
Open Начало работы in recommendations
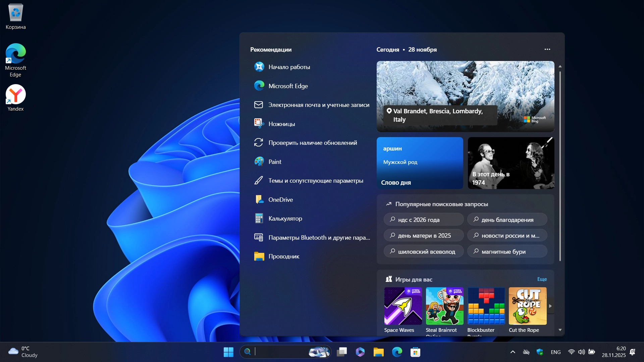pos(289,67)
